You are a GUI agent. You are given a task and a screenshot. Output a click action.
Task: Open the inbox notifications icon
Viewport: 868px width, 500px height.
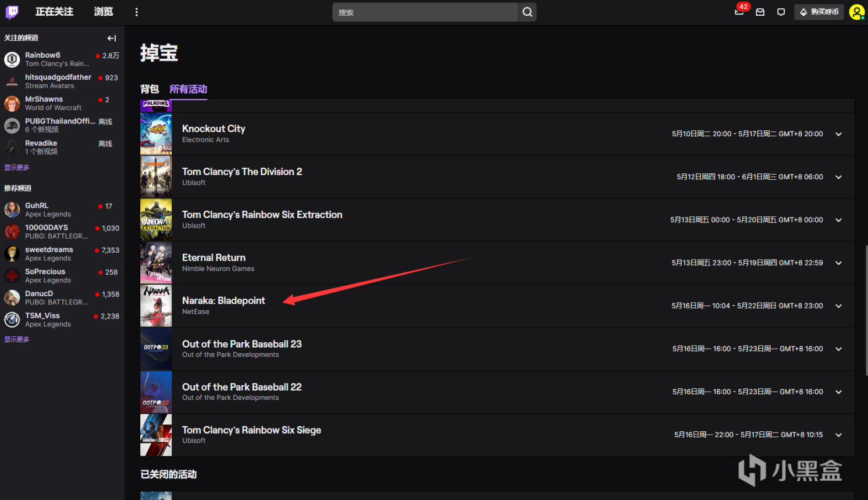tap(760, 12)
